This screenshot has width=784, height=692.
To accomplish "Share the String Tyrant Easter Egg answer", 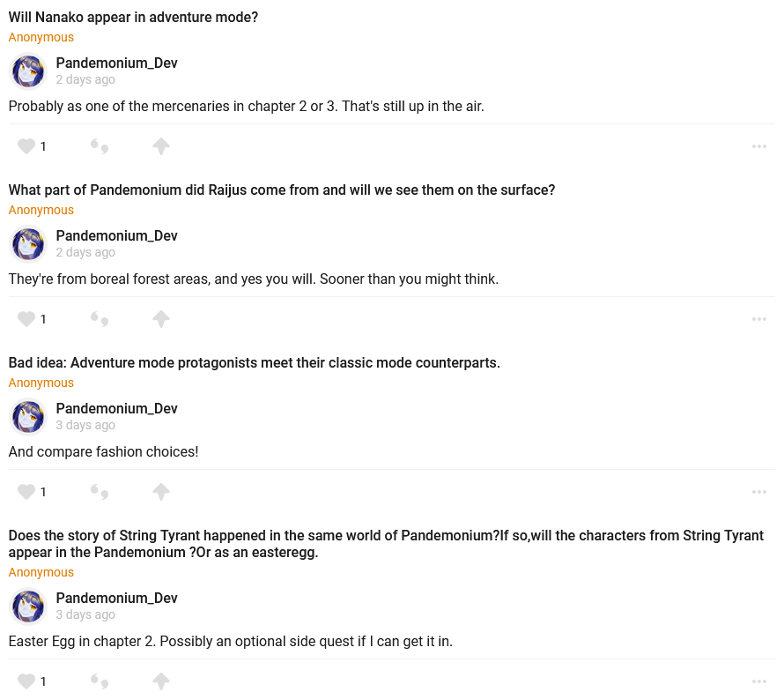I will 161,681.
